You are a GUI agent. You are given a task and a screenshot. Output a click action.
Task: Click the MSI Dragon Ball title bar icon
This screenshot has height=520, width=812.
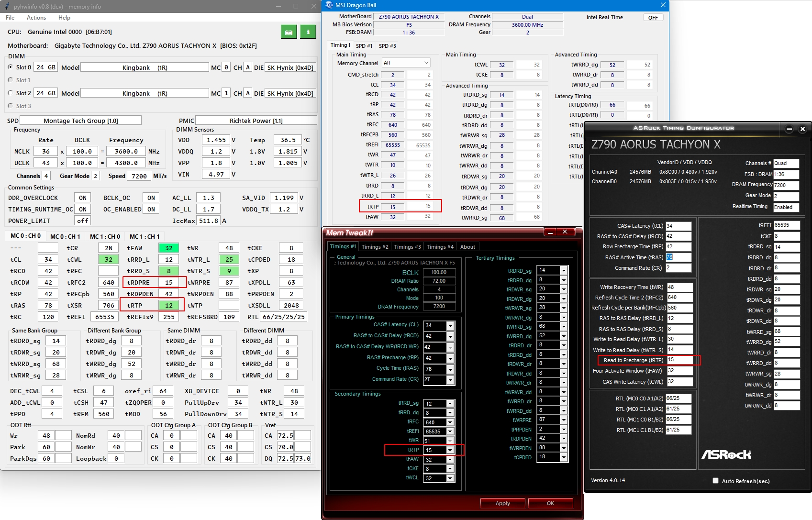point(329,5)
